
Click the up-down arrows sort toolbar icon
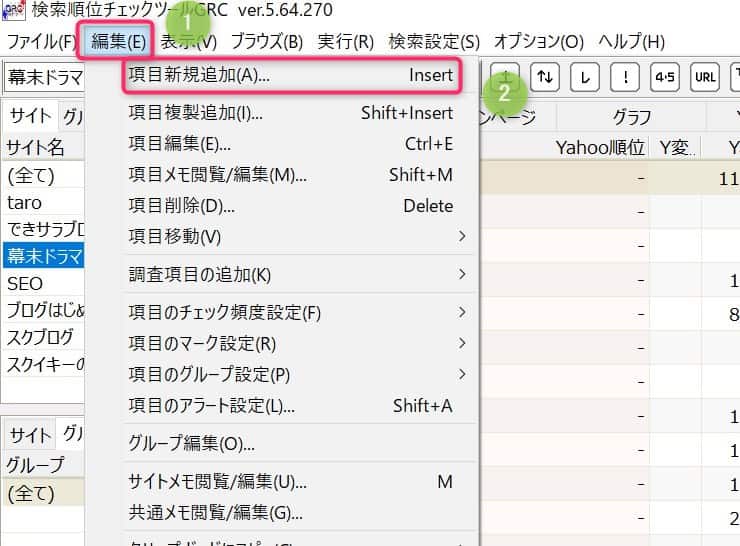click(x=545, y=76)
